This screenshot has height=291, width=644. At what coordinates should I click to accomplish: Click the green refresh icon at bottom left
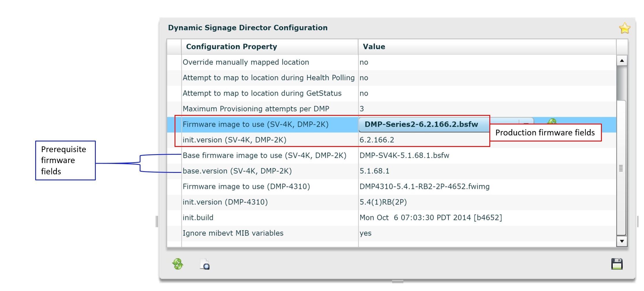[x=178, y=264]
